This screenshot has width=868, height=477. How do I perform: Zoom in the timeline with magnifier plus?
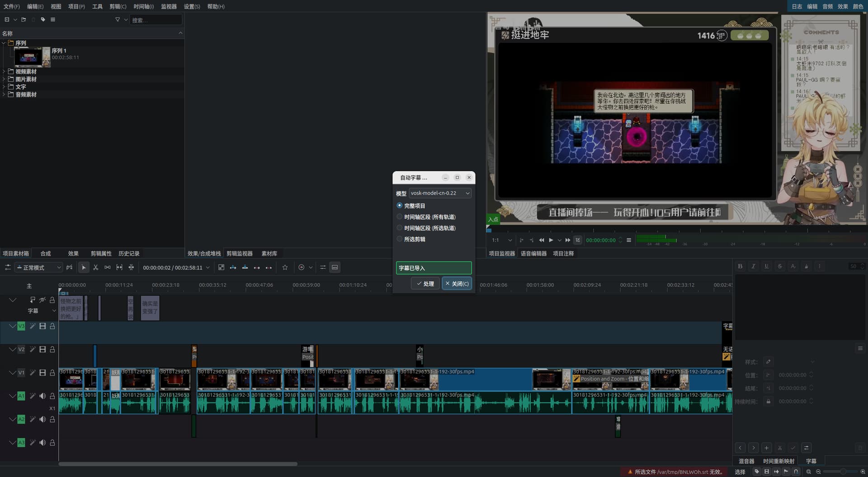pos(863,472)
